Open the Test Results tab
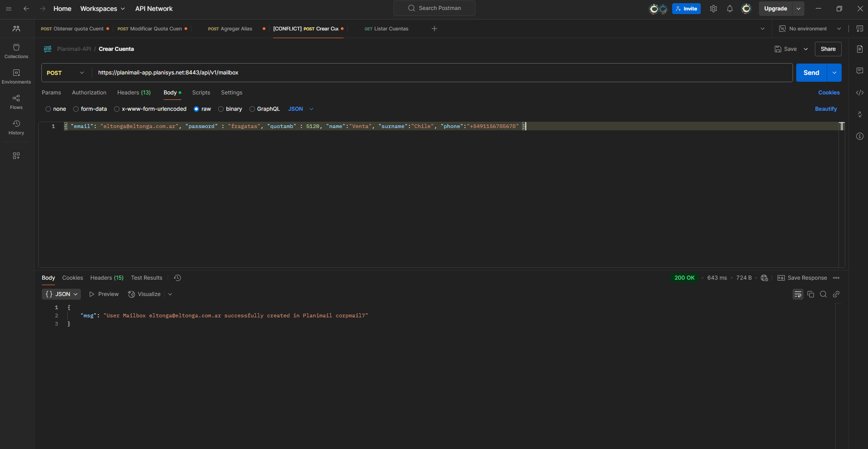 point(147,278)
